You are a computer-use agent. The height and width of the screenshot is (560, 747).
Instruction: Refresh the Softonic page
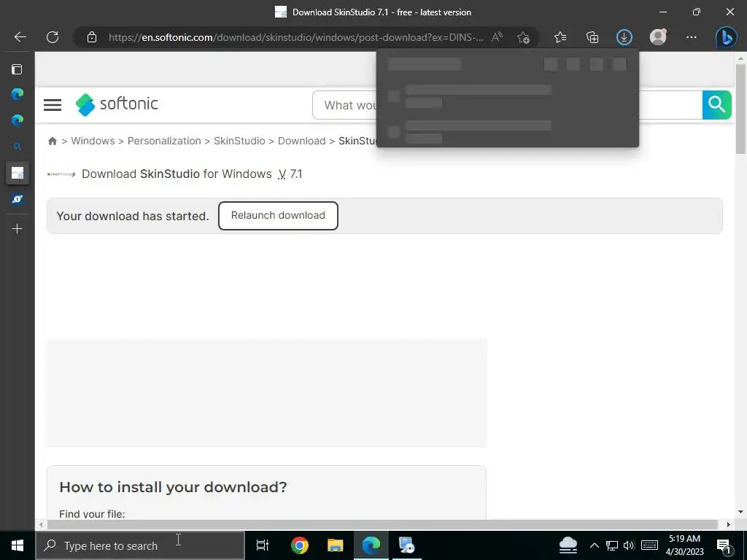point(53,37)
